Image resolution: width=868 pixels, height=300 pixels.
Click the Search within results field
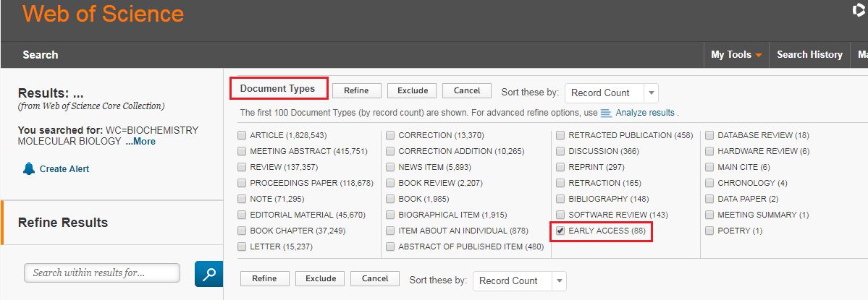102,273
